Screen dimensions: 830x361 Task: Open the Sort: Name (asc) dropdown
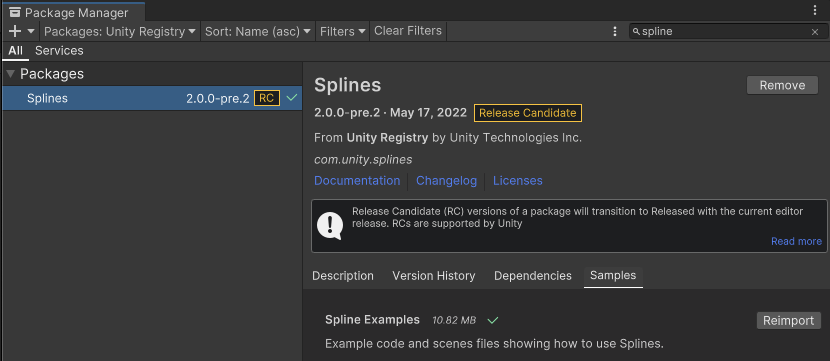coord(258,31)
